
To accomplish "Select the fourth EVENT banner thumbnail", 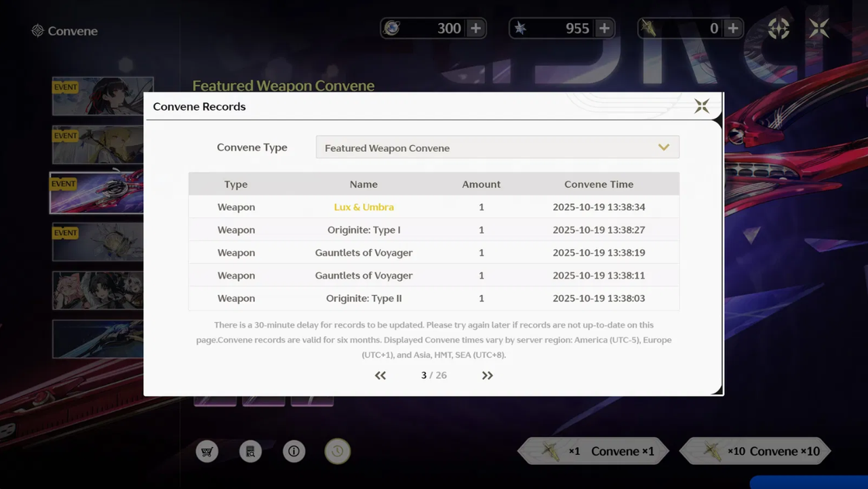I will click(x=98, y=241).
